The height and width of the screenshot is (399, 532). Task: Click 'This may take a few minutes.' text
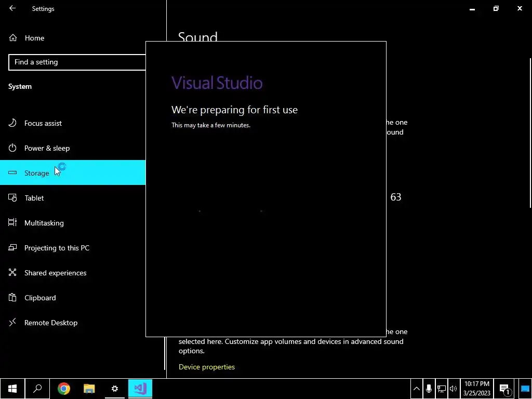click(211, 125)
